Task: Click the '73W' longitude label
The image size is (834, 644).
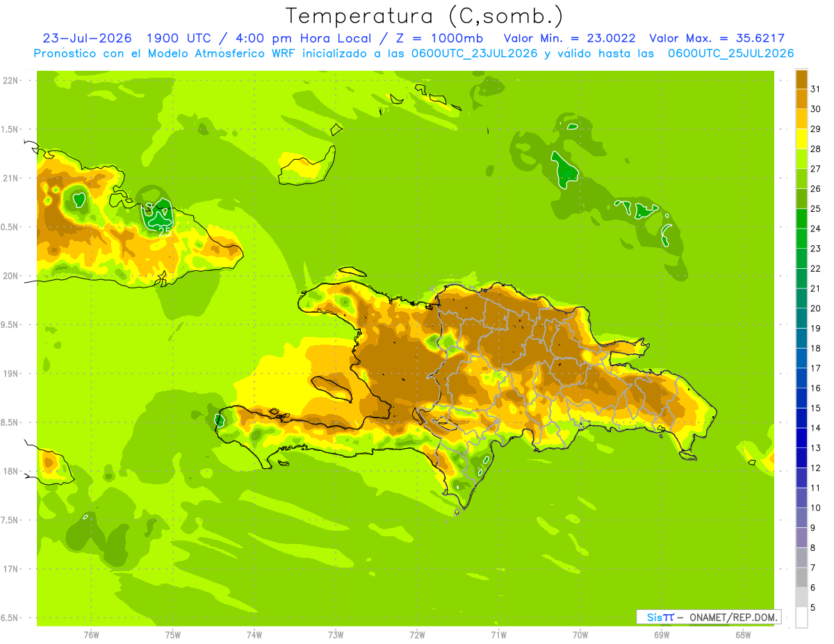Action: tap(336, 635)
